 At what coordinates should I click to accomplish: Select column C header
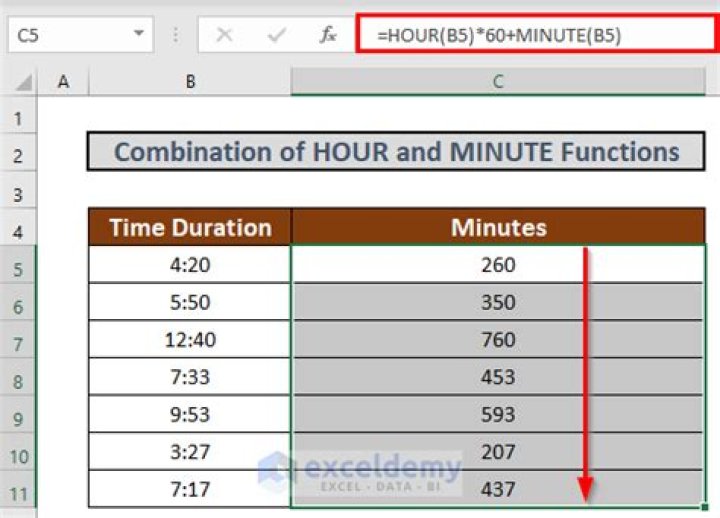pyautogui.click(x=497, y=83)
